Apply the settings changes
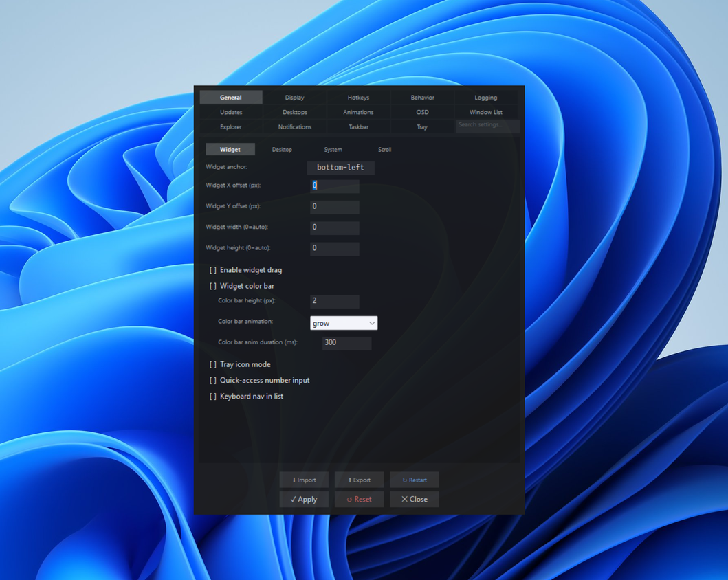This screenshot has width=728, height=580. pyautogui.click(x=304, y=500)
